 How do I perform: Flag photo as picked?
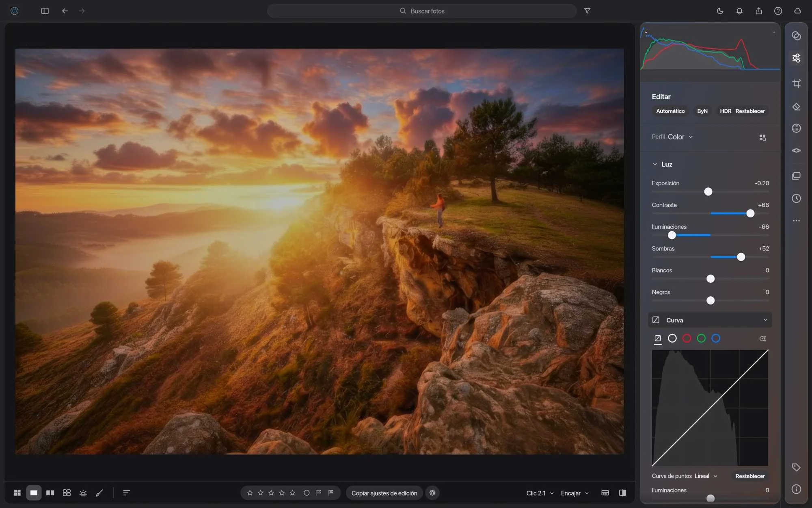319,493
